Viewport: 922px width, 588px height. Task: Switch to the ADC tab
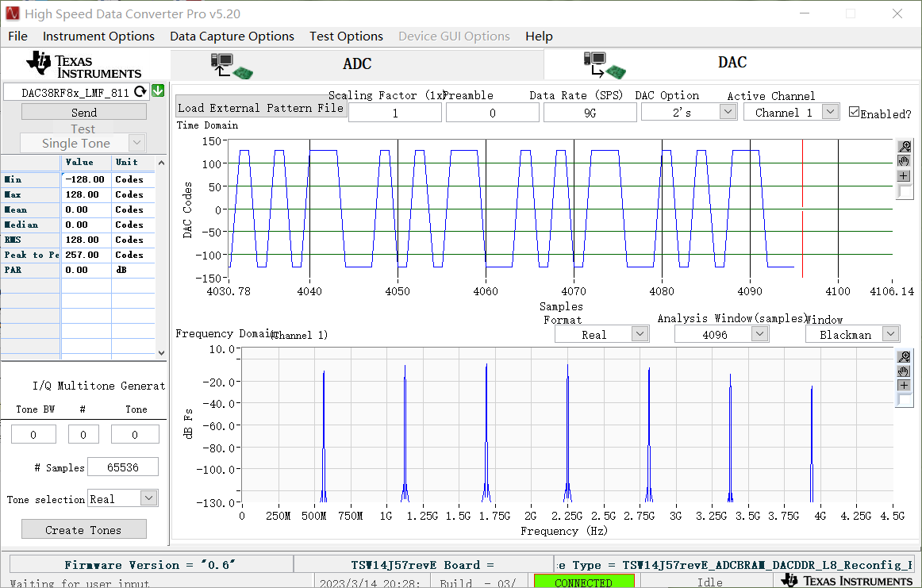pos(357,64)
